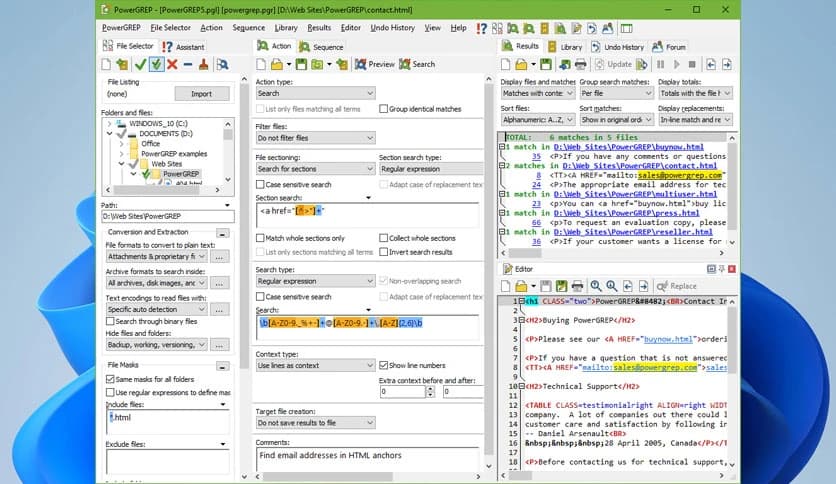Open the Context type dropdown
Screen dimensions: 836x484
tap(316, 366)
